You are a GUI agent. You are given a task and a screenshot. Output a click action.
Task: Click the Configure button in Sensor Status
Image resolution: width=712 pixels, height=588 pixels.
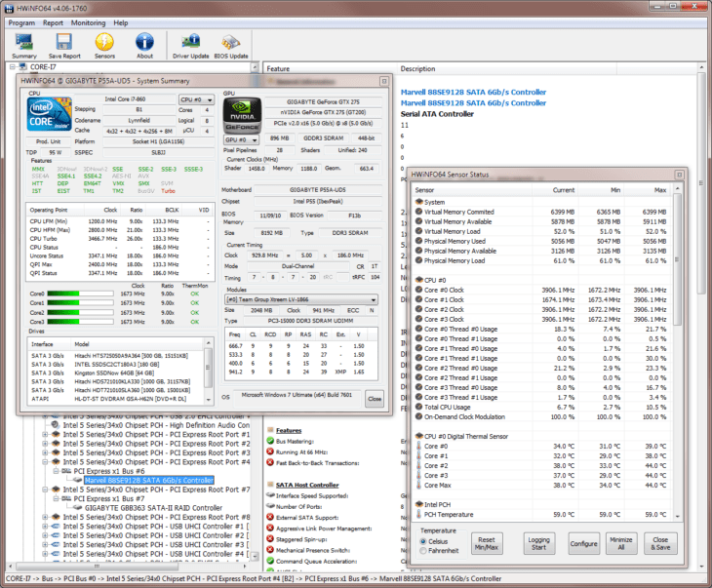(583, 543)
